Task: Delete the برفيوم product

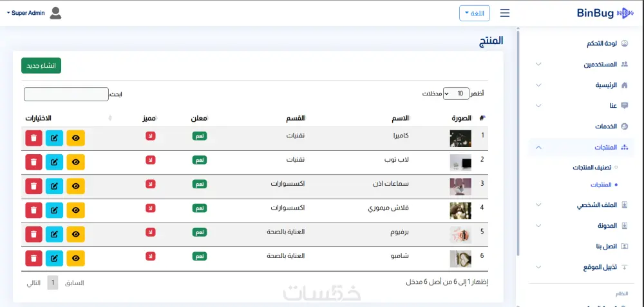Action: pyautogui.click(x=33, y=234)
